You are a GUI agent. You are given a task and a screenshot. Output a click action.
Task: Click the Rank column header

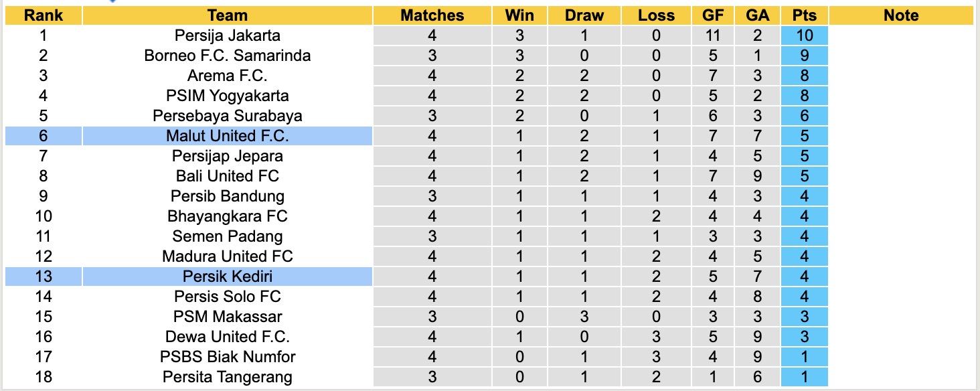click(44, 15)
